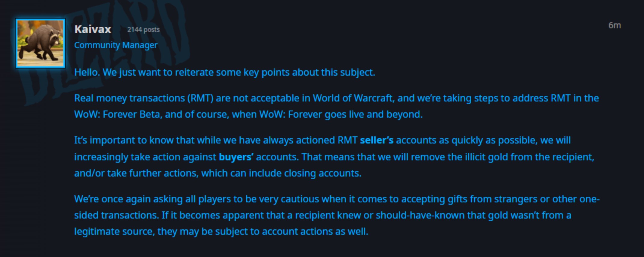
Task: Open Kaivax's raccoon avatar image
Action: click(40, 43)
